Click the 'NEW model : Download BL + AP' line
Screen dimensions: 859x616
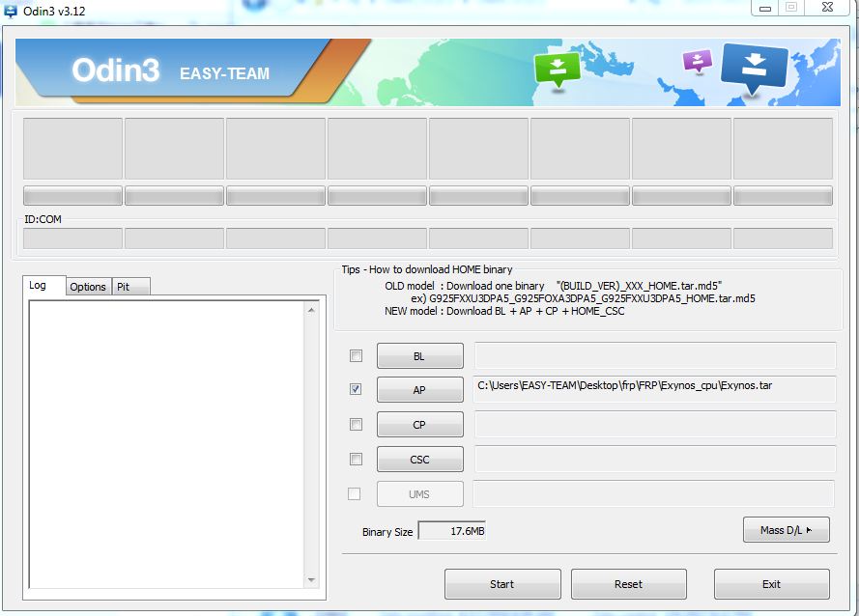[x=504, y=311]
